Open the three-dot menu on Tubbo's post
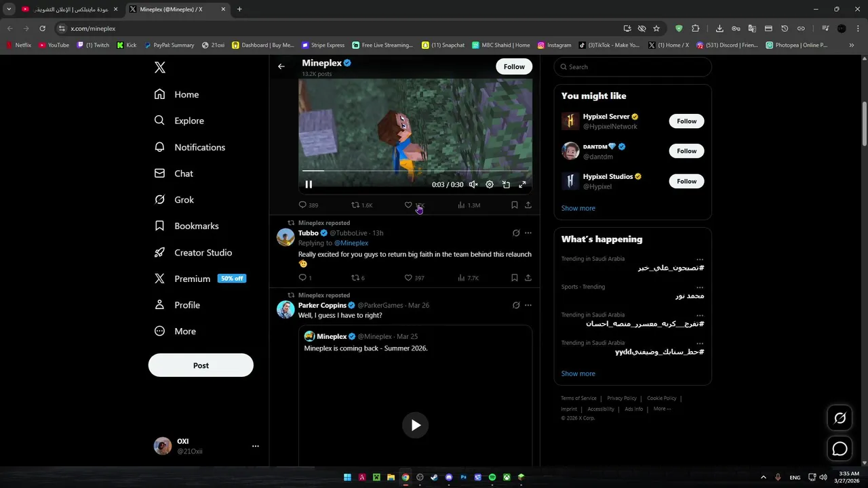Viewport: 868px width, 488px height. point(528,233)
